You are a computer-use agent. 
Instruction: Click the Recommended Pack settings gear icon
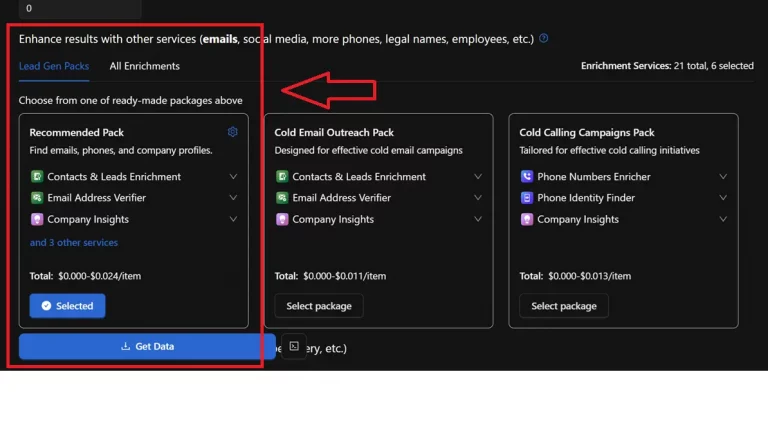click(x=233, y=132)
